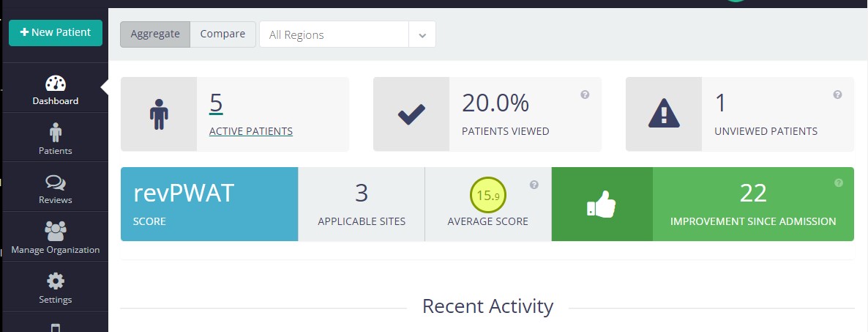Open the Dashboard gauge icon in sidebar
Screen dimensions: 868x332
pyautogui.click(x=56, y=84)
